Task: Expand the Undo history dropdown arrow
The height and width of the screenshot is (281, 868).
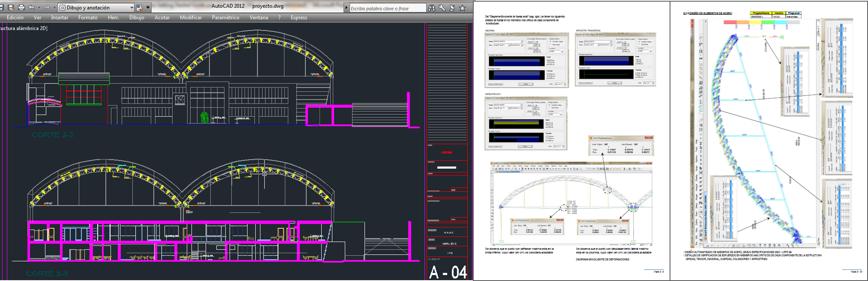Action: pos(39,8)
